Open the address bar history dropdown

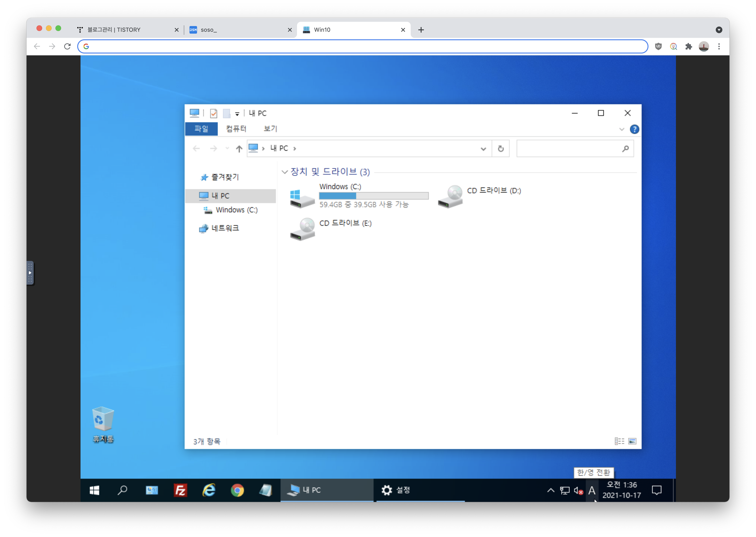click(483, 149)
